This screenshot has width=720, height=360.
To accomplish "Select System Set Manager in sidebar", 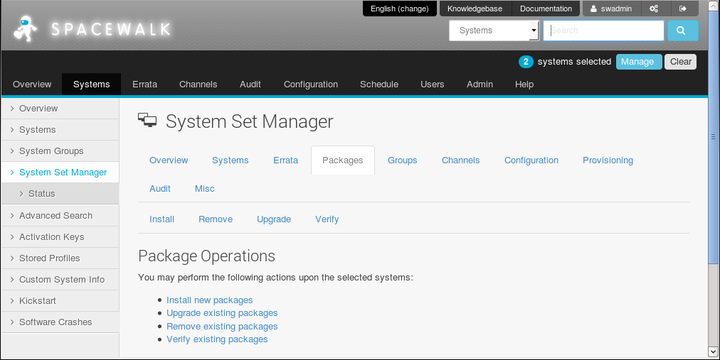I will coord(60,172).
